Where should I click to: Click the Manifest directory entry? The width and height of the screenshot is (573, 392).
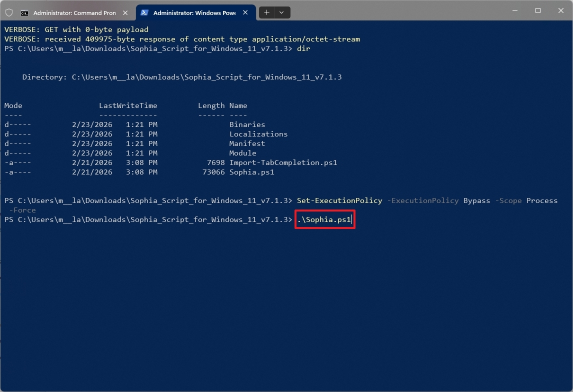pyautogui.click(x=247, y=143)
